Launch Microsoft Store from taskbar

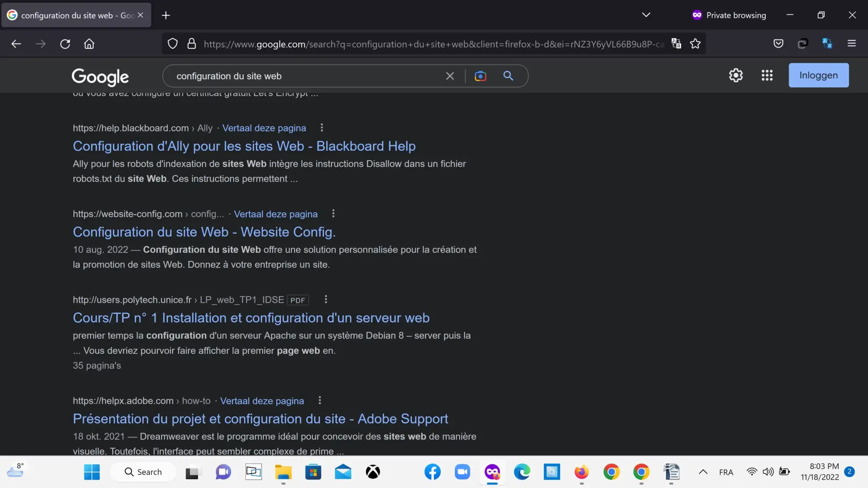313,472
